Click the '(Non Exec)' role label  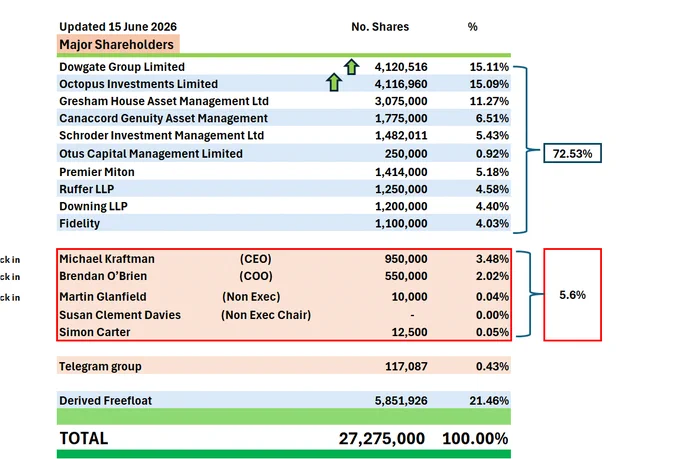[x=251, y=297]
